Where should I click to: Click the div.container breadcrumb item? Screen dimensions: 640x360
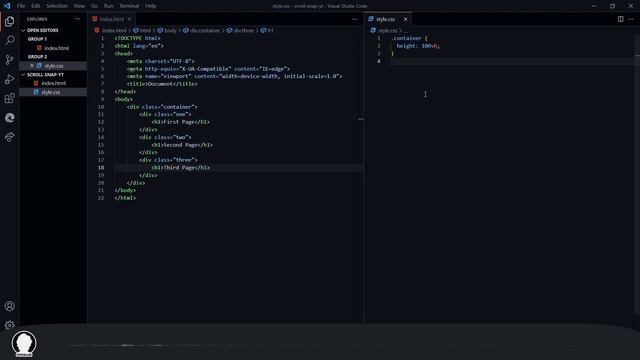click(205, 31)
